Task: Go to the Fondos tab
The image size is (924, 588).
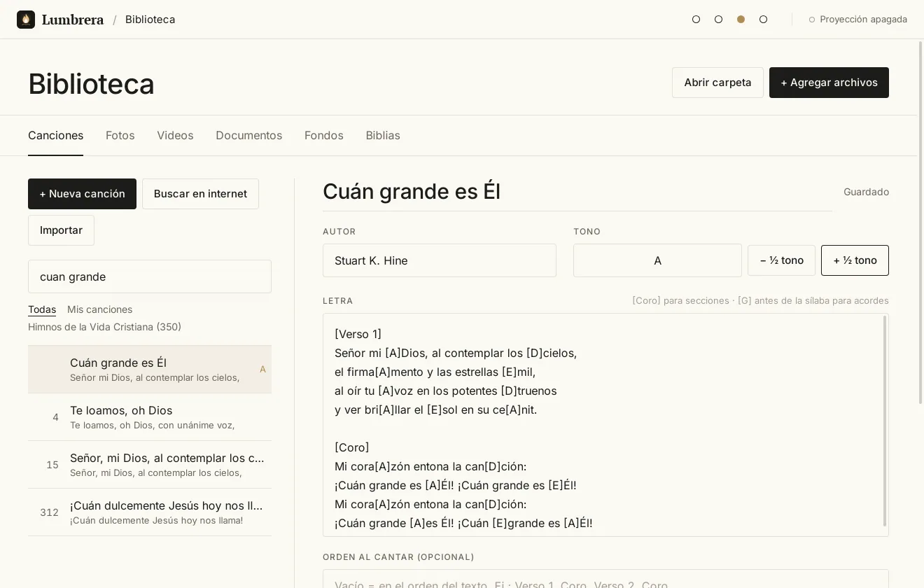Action: click(x=323, y=135)
